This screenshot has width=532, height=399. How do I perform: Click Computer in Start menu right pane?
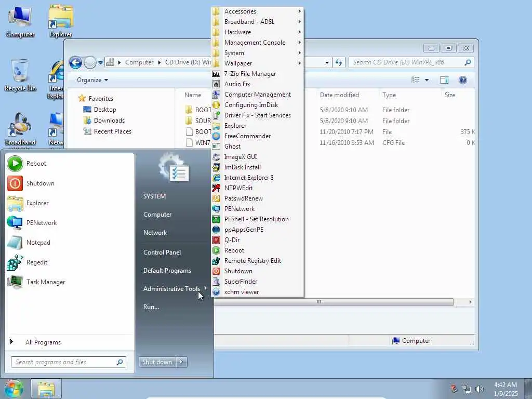pyautogui.click(x=157, y=215)
